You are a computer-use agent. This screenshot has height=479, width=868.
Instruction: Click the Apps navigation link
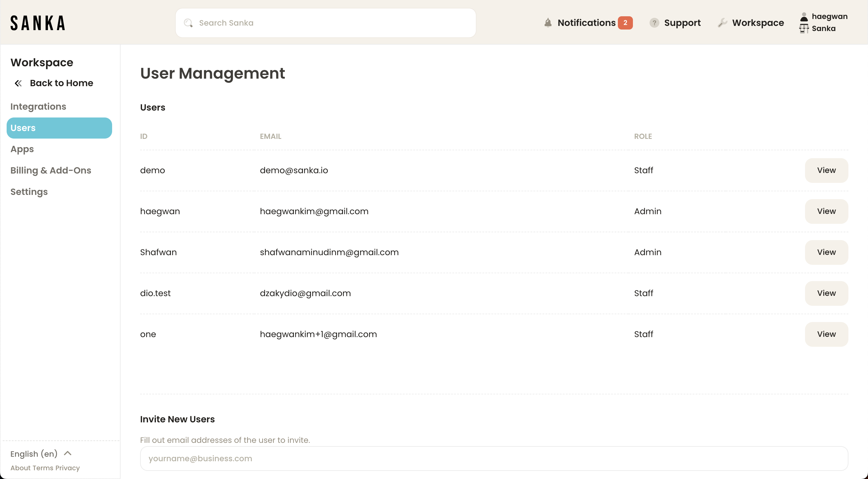[21, 149]
